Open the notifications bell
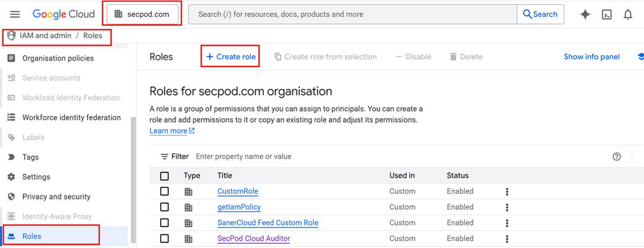Screen dimensions: 644x248 coord(628,14)
